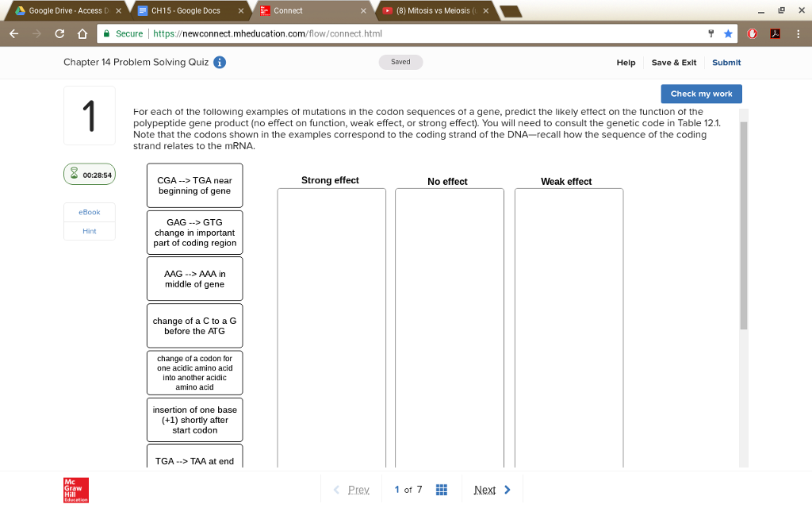
Task: Click the 'Chapter 14 Problem Solving Quiz' title
Action: (136, 62)
